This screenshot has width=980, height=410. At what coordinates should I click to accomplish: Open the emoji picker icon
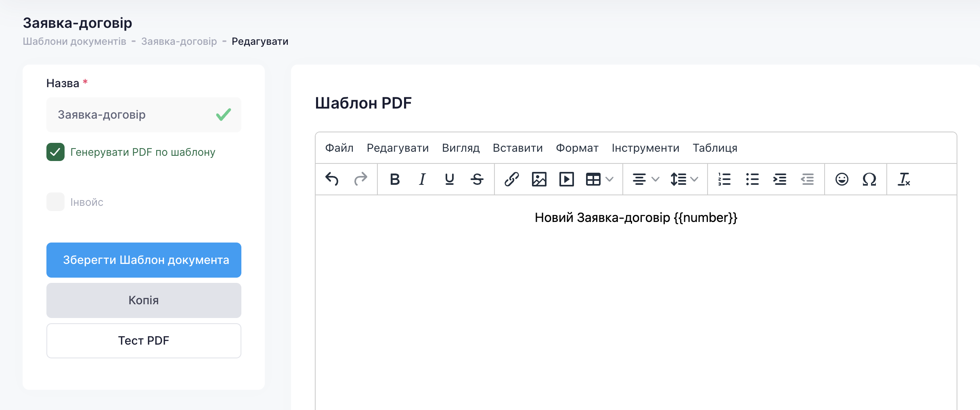pyautogui.click(x=842, y=179)
